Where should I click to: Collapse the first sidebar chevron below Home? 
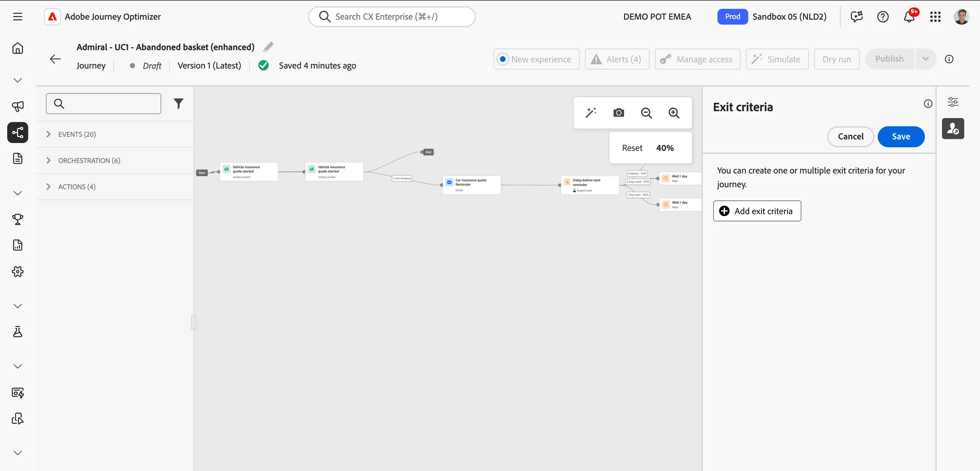pos(17,80)
